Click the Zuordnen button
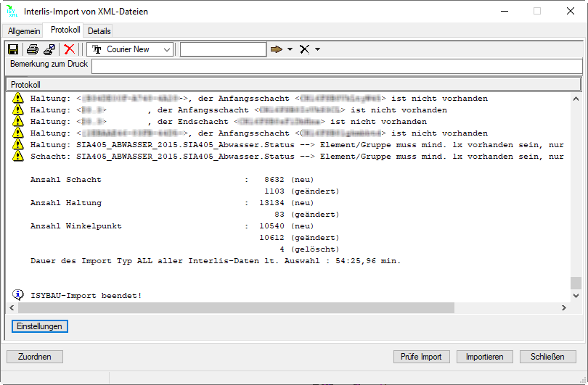588x385 pixels. tap(35, 357)
